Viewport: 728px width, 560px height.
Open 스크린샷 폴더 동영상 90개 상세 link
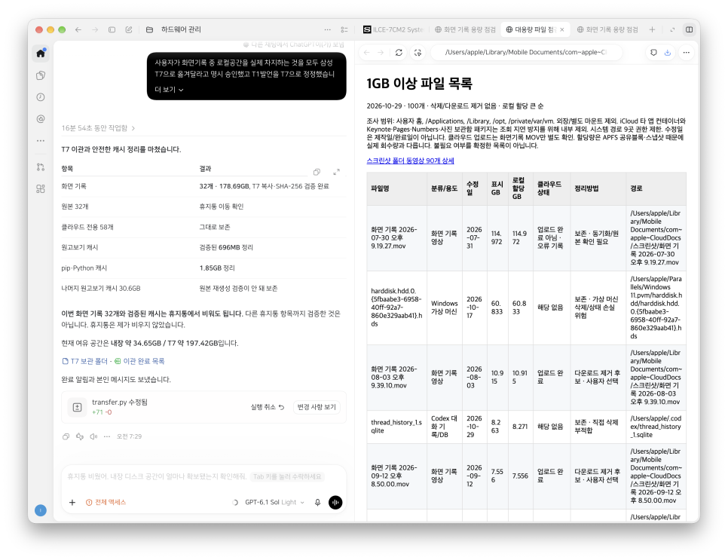411,161
